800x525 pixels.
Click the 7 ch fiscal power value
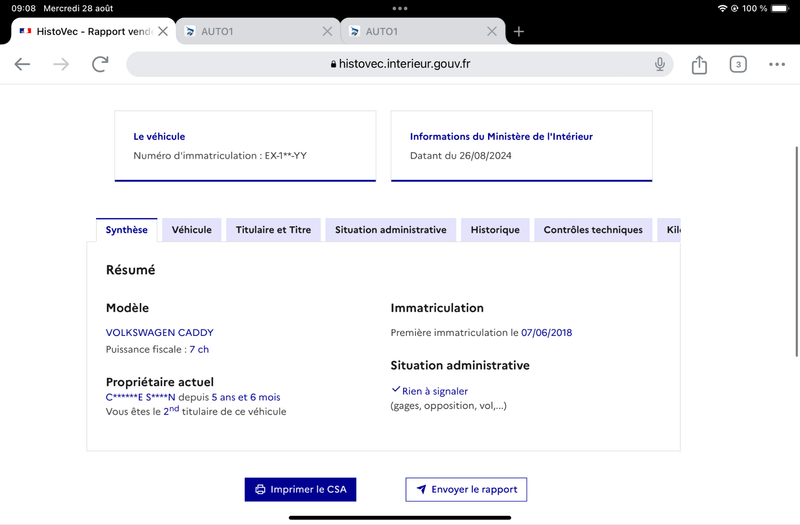(x=199, y=349)
